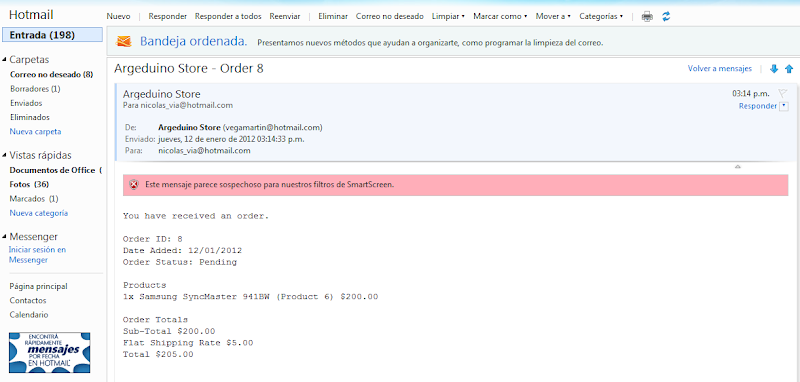This screenshot has width=800, height=382.
Task: Click Responder a todos
Action: click(228, 16)
